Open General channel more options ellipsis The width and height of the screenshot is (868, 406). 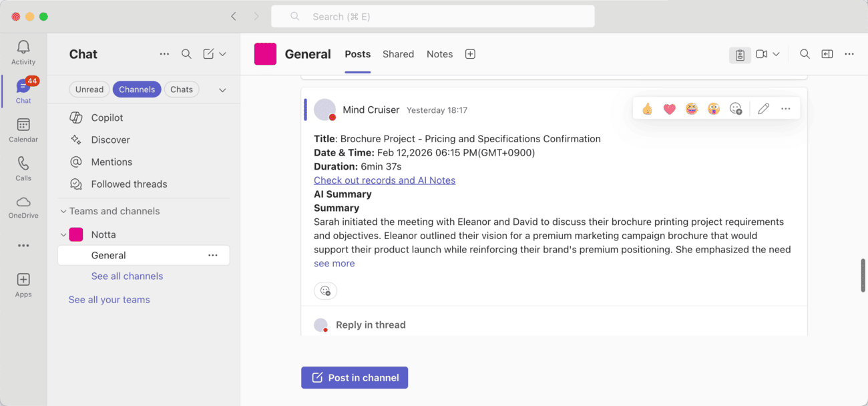(x=213, y=255)
